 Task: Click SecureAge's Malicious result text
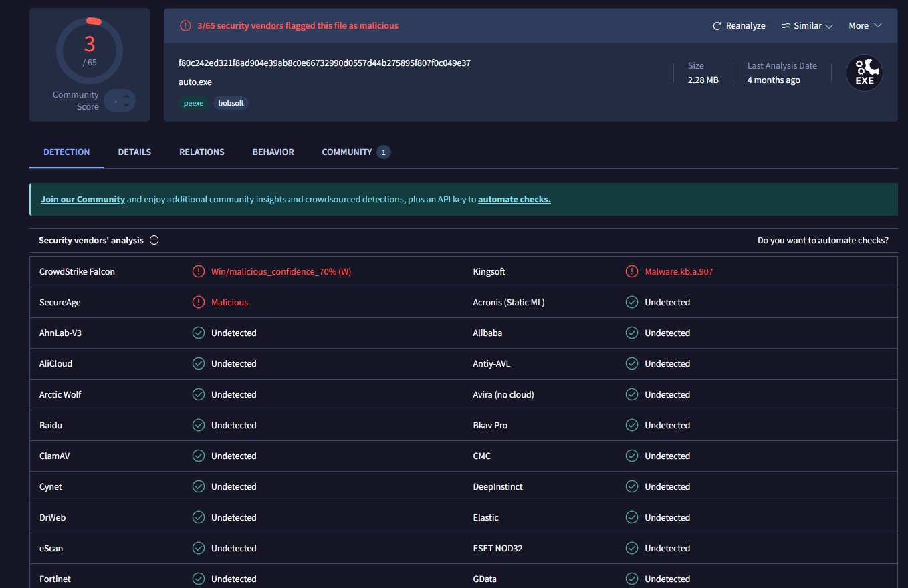229,302
